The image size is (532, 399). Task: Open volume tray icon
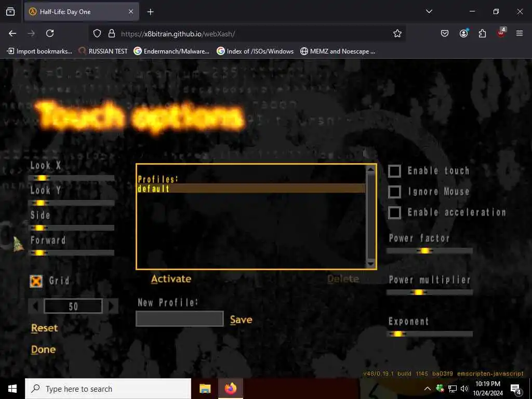(x=464, y=389)
